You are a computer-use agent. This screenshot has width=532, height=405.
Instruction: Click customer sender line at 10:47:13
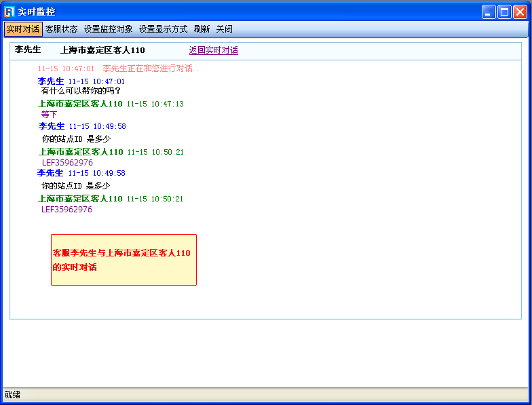coord(111,104)
